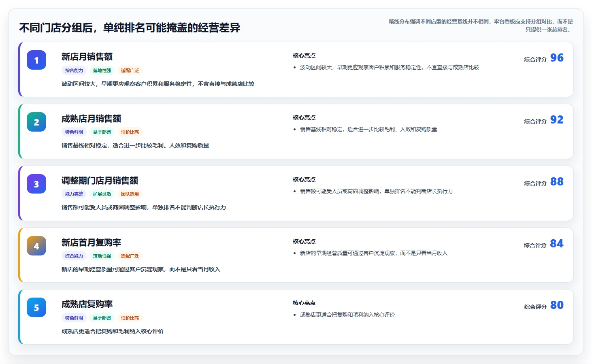Screen dimensions: 592x364
Task: Click the bulleted highlight 成熟店更适合把复购
Action: pos(347,315)
